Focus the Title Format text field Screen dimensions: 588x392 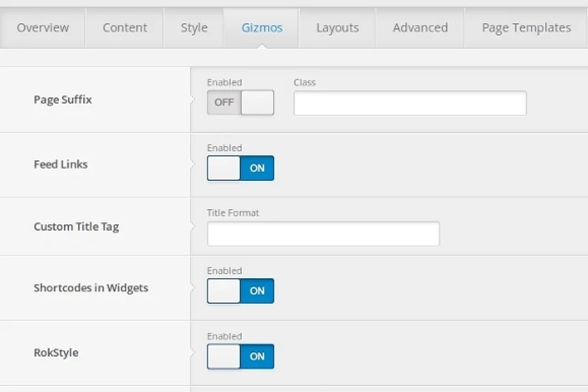pyautogui.click(x=323, y=234)
